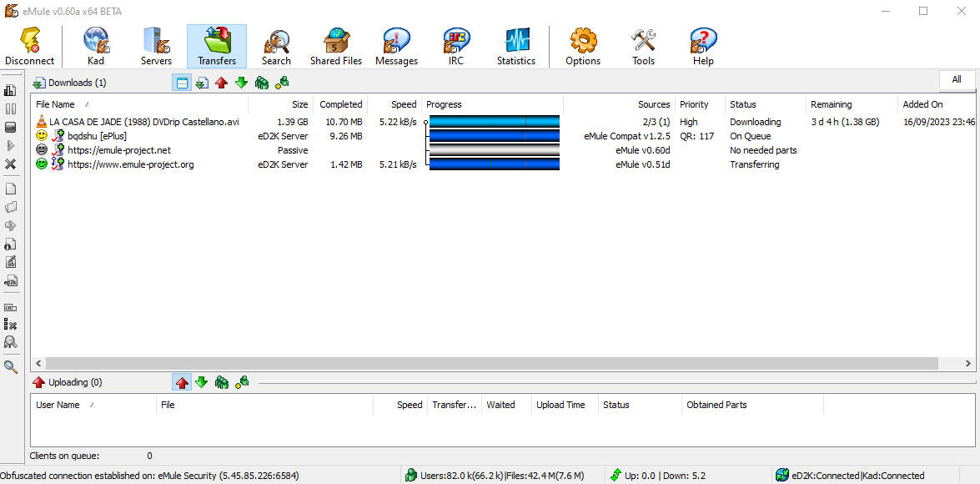Click green downloading arrow in Downloads toolbar

coord(241,83)
